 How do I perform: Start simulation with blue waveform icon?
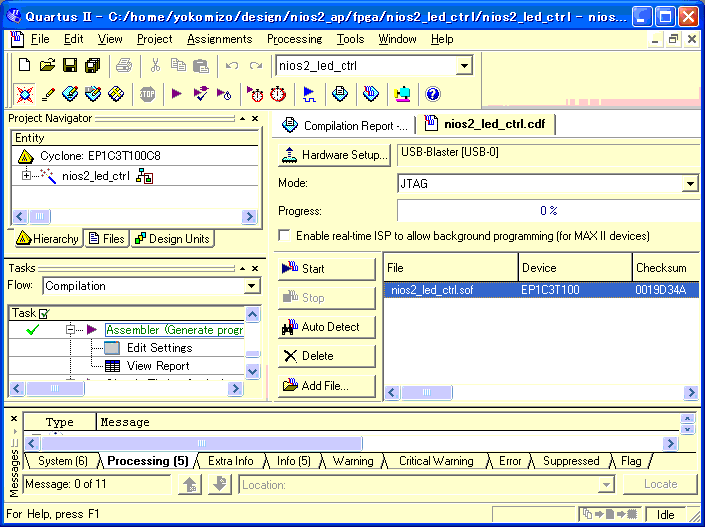point(309,94)
